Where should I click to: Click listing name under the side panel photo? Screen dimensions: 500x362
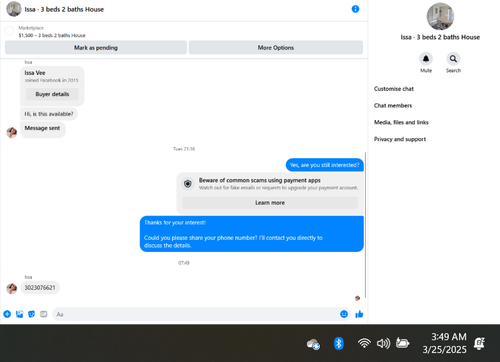coord(440,37)
